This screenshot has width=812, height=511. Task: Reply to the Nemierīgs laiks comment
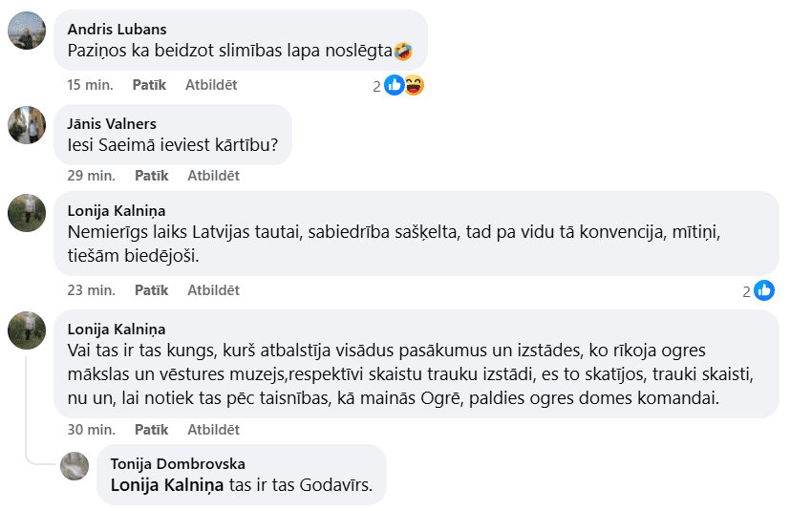213,290
